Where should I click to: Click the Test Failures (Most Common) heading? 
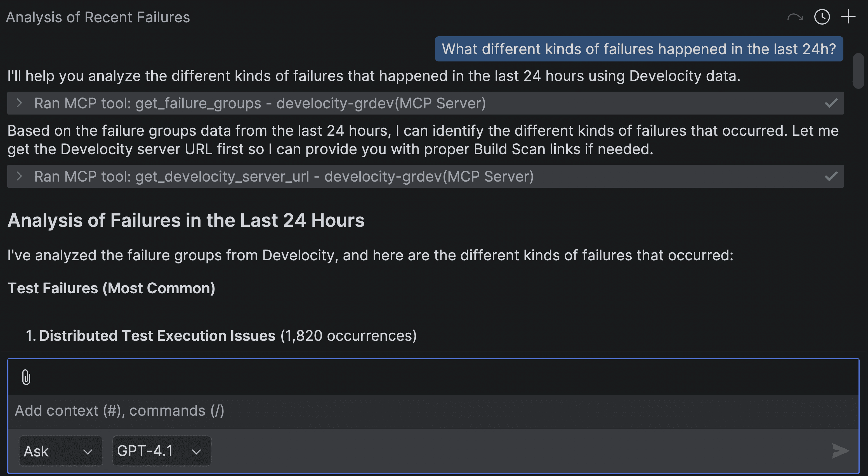pyautogui.click(x=112, y=288)
